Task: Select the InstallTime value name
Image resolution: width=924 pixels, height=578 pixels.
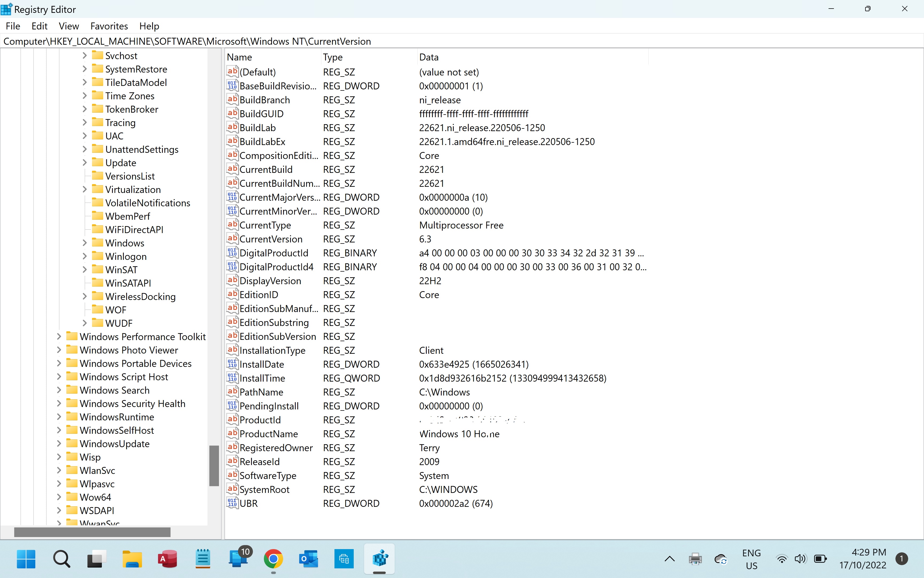Action: (262, 378)
